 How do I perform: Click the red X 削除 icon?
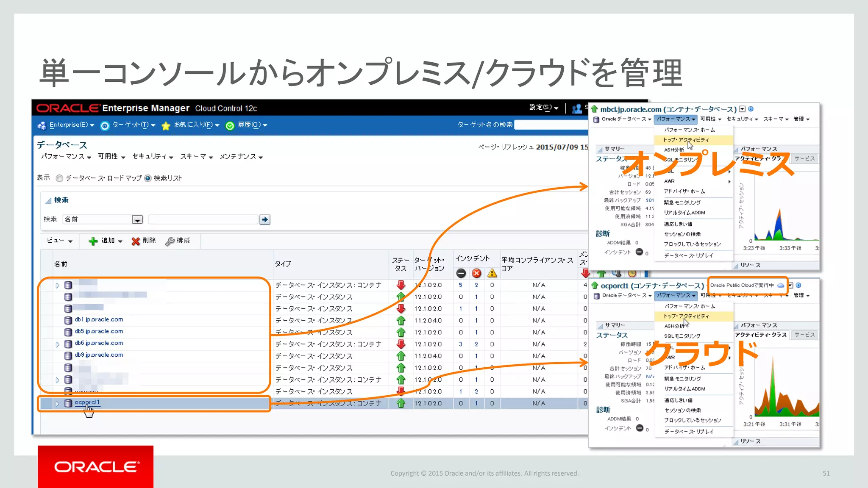(136, 241)
